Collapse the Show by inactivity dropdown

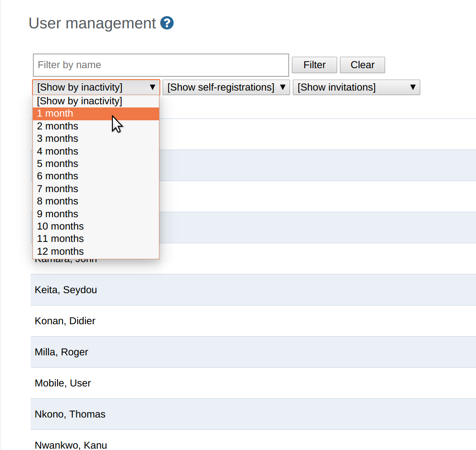pyautogui.click(x=96, y=87)
